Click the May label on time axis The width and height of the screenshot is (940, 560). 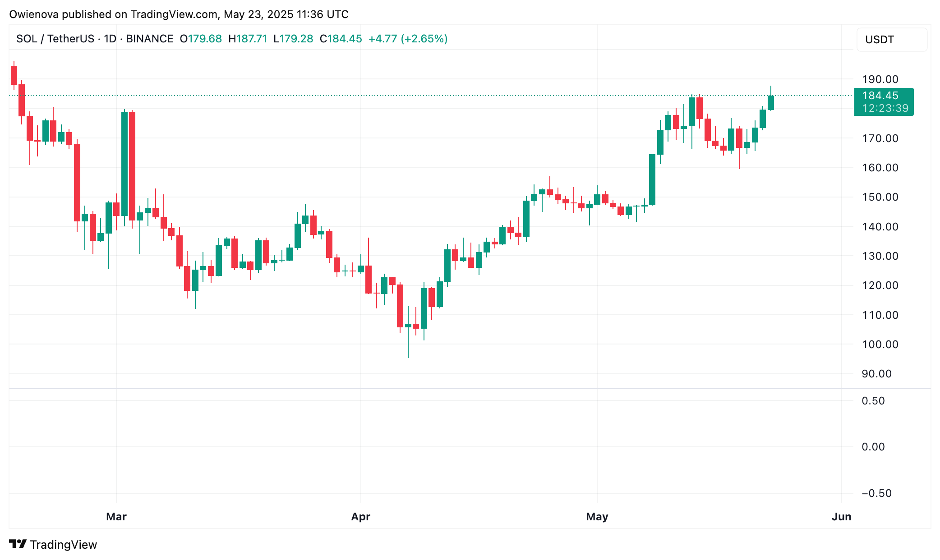[597, 517]
